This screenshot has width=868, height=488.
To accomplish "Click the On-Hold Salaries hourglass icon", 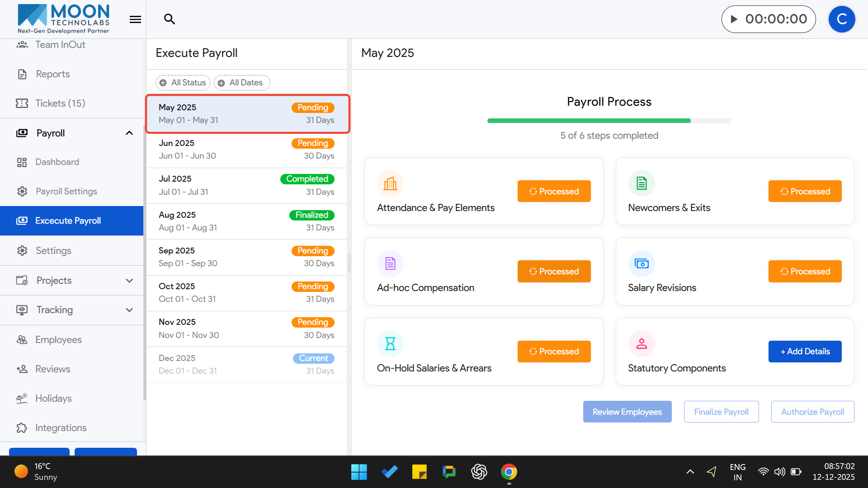I will [390, 344].
